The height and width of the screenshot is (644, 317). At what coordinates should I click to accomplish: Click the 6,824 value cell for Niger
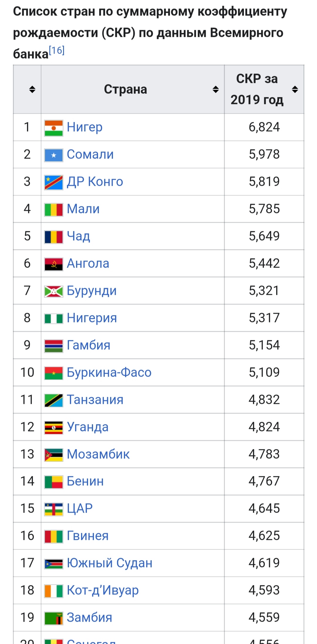point(264,127)
